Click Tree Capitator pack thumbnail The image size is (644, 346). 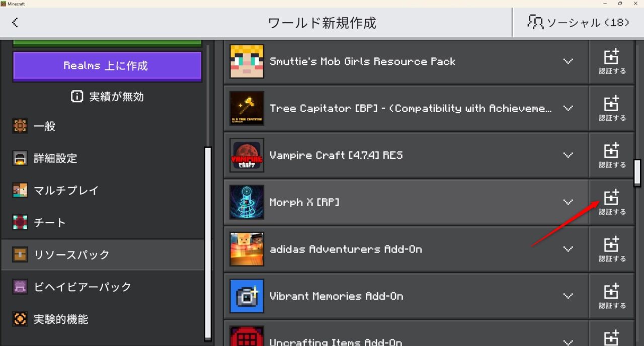(x=247, y=108)
